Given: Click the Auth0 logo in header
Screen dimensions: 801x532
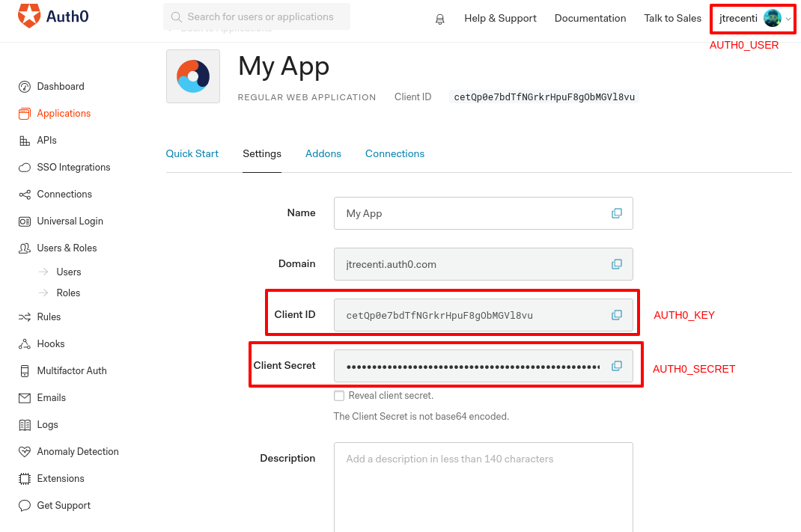Looking at the screenshot, I should 53,16.
